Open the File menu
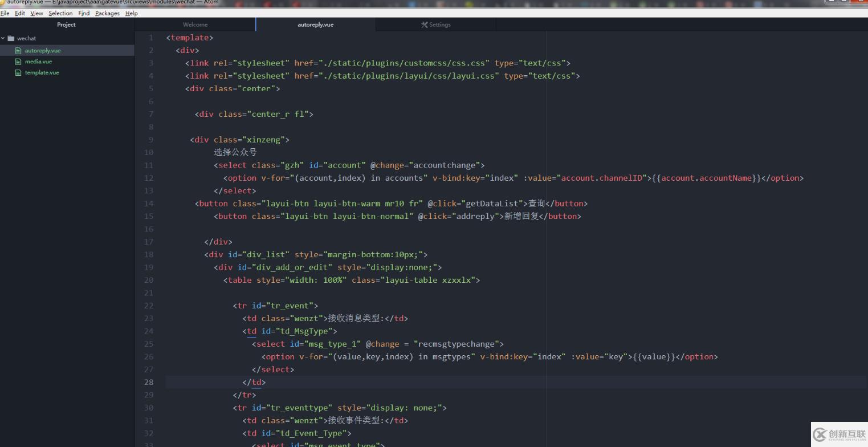 point(5,13)
